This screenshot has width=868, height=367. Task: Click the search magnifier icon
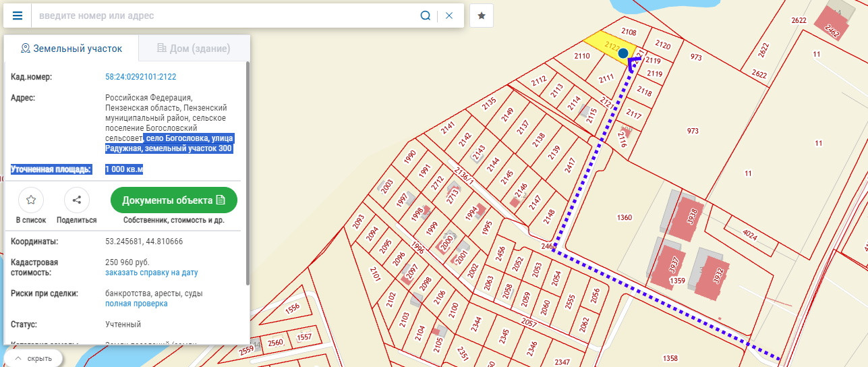[426, 16]
